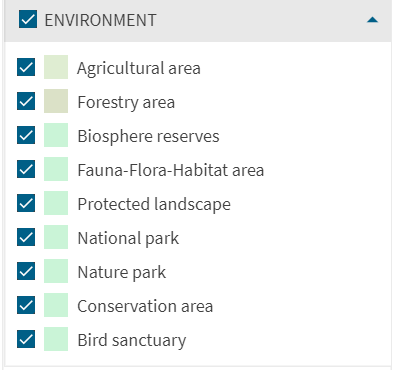395x370 pixels.
Task: Disable the Biosphere reserves layer checkbox
Action: click(26, 135)
